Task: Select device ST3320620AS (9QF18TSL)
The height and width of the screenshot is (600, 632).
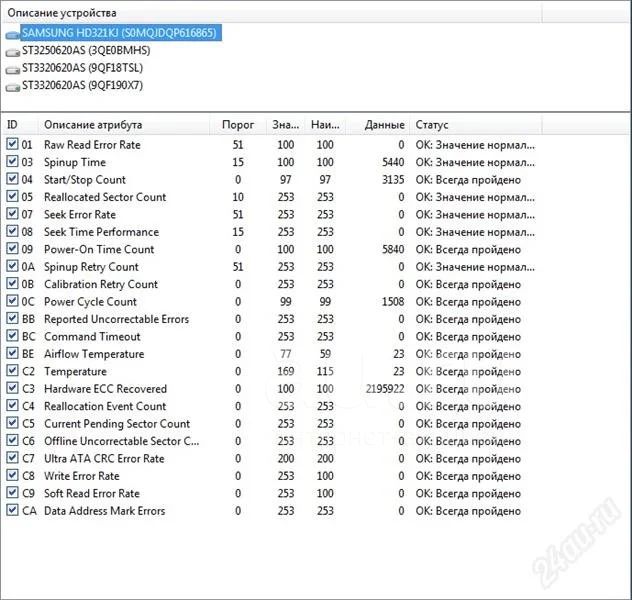Action: click(82, 68)
